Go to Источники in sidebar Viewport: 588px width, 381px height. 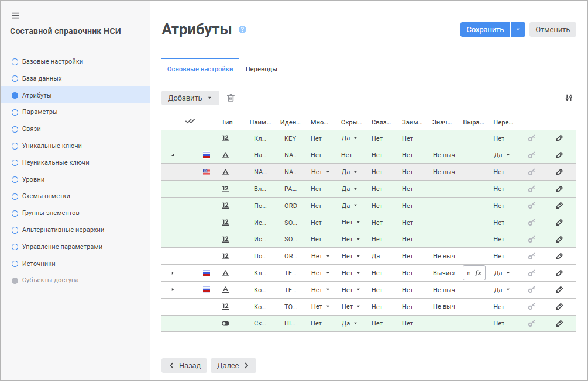tap(33, 264)
